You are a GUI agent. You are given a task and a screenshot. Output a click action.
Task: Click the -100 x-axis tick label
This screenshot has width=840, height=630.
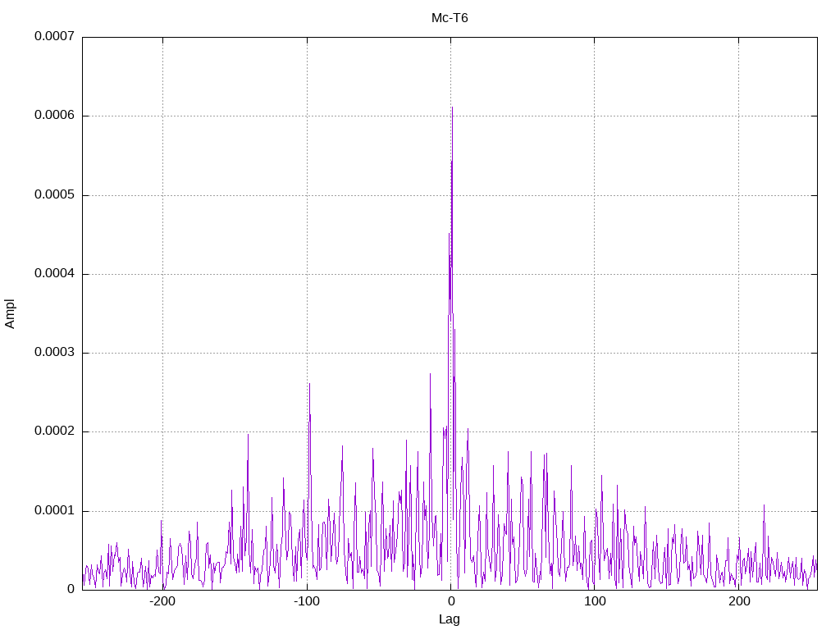[x=307, y=601]
